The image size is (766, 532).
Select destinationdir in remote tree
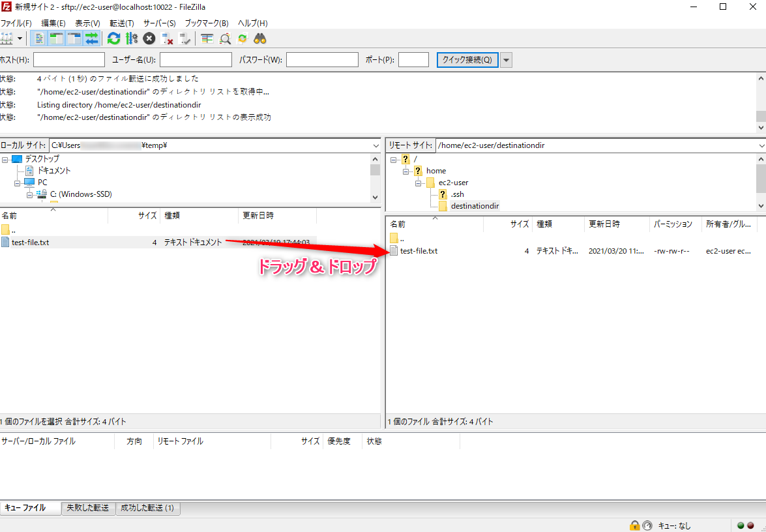click(475, 206)
